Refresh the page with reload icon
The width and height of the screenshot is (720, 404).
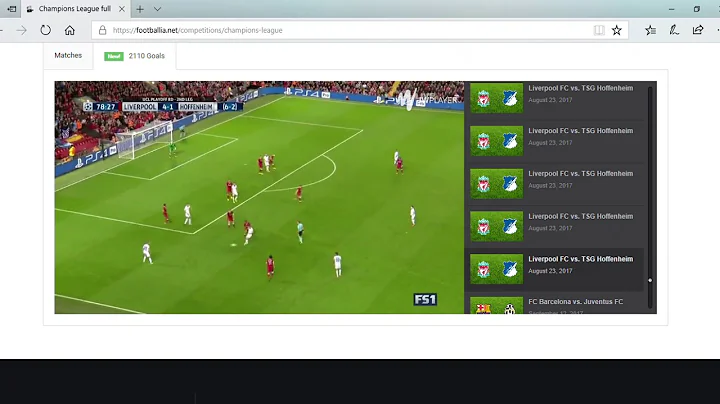[45, 30]
